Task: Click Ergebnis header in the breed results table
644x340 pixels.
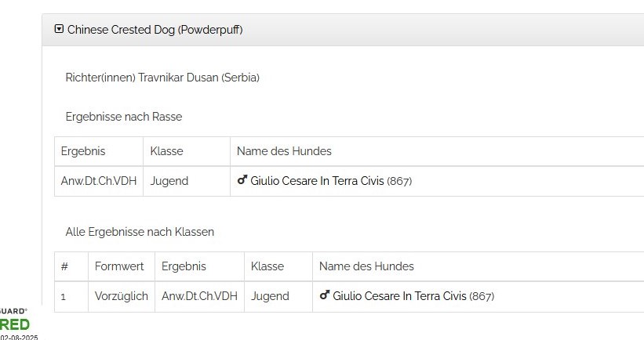Action: [x=82, y=151]
